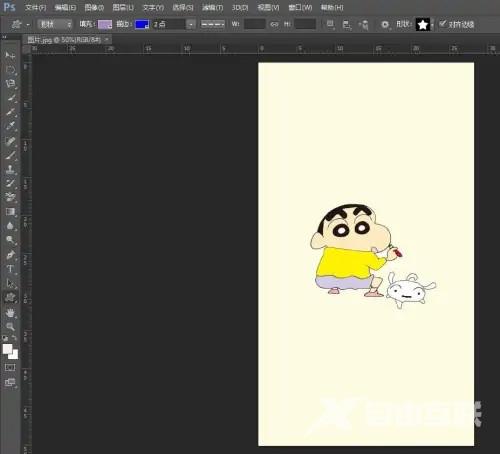Select the Brush tool

click(10, 155)
